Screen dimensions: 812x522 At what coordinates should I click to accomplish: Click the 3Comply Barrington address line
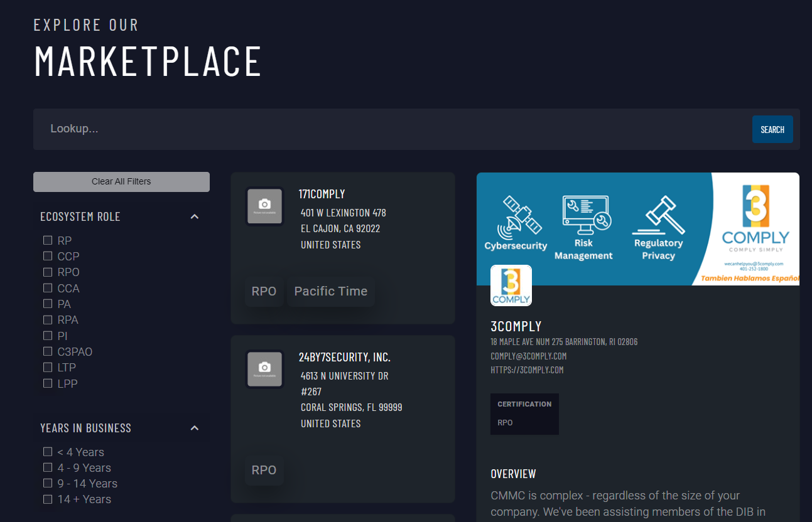564,342
